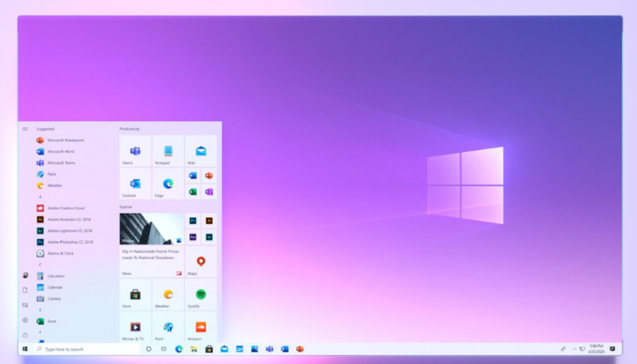This screenshot has height=364, width=637.
Task: Open Calendar from the app list
Action: [49, 288]
